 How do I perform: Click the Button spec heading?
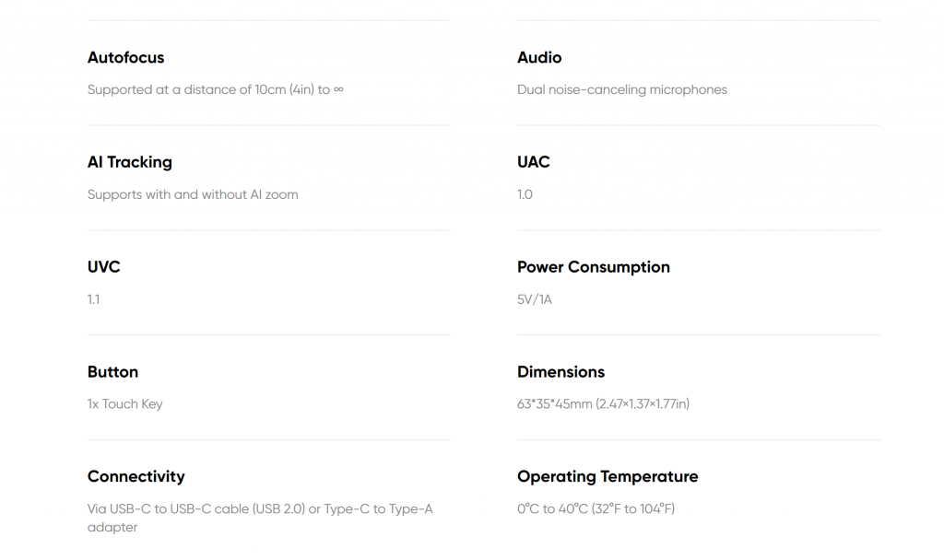pyautogui.click(x=112, y=372)
